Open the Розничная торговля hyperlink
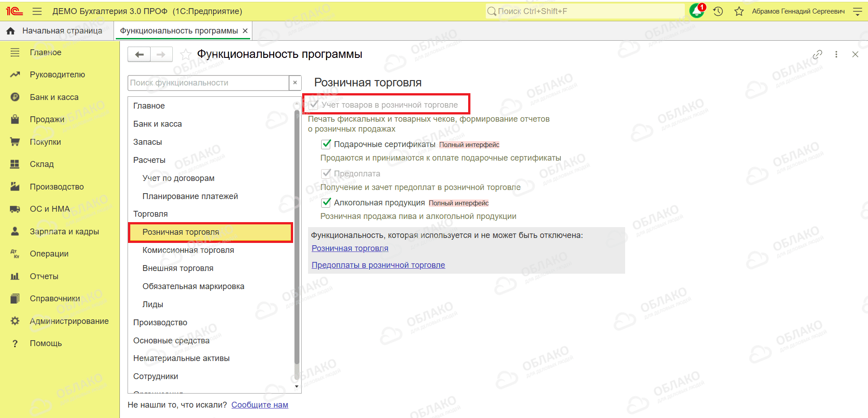 click(x=350, y=248)
